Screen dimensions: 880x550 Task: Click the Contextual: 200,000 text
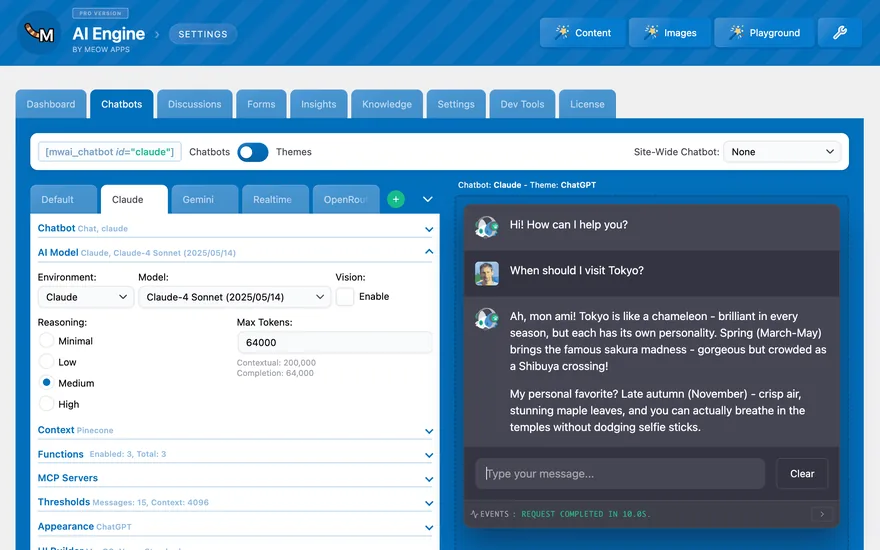(276, 363)
